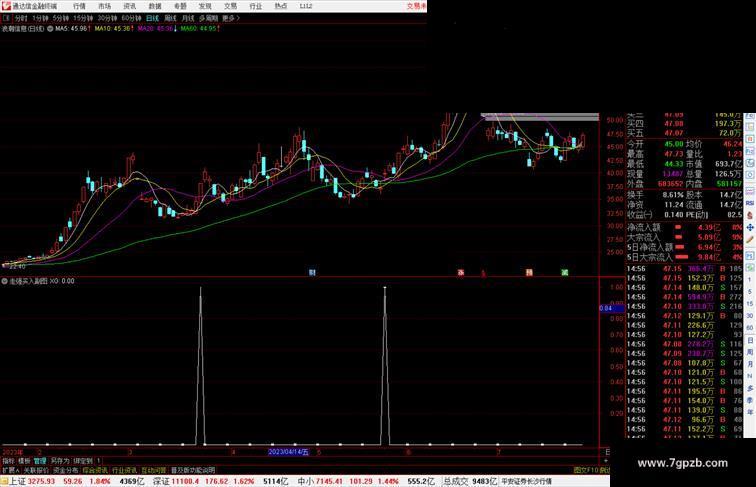The height and width of the screenshot is (487, 756).
Task: Click the 深证 index value in status bar
Action: pyautogui.click(x=186, y=481)
